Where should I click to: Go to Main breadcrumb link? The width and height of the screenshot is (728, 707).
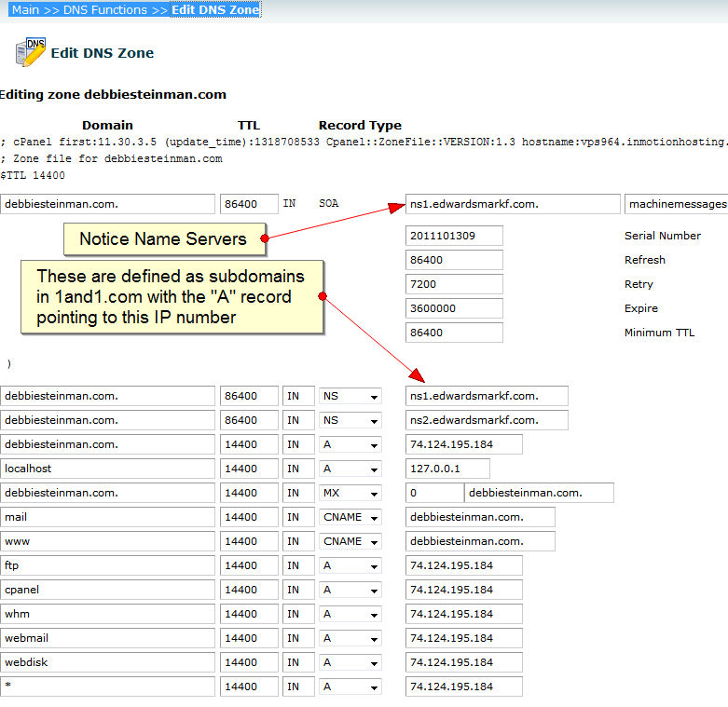point(25,9)
